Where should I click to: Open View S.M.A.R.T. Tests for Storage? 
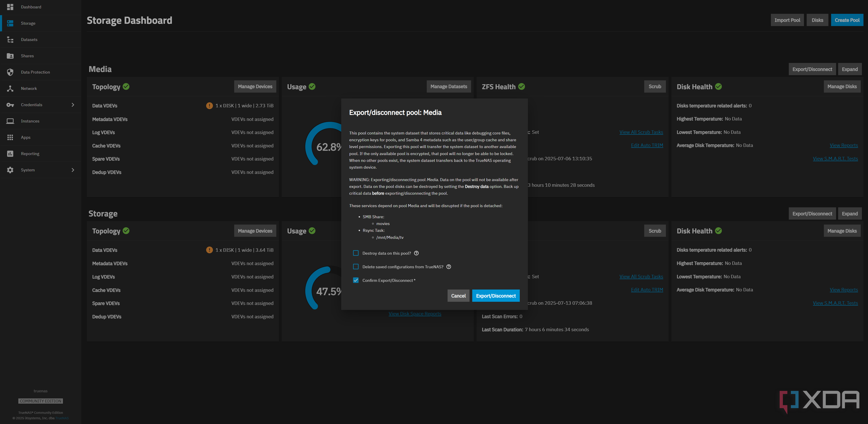tap(835, 303)
